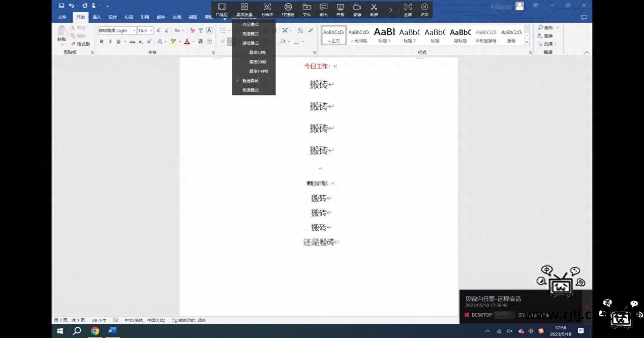Click the 快捷键 keyboard shortcuts icon
The image size is (644, 338).
[288, 7]
